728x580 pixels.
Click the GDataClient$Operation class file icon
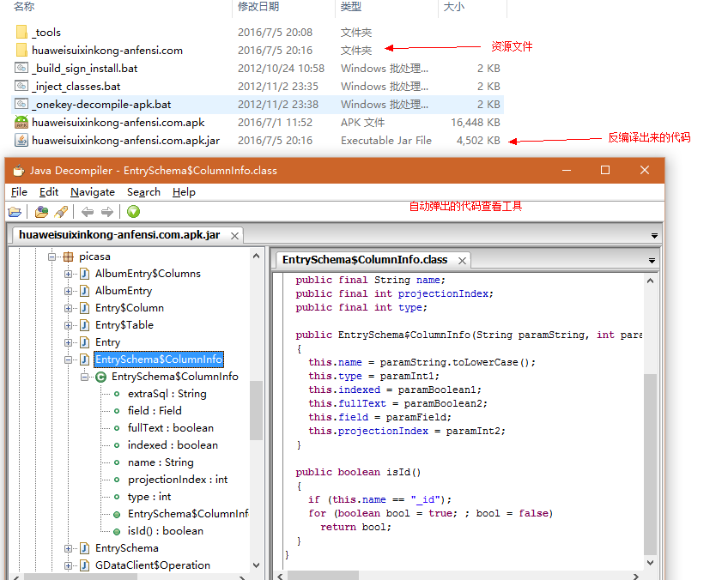[x=84, y=565]
